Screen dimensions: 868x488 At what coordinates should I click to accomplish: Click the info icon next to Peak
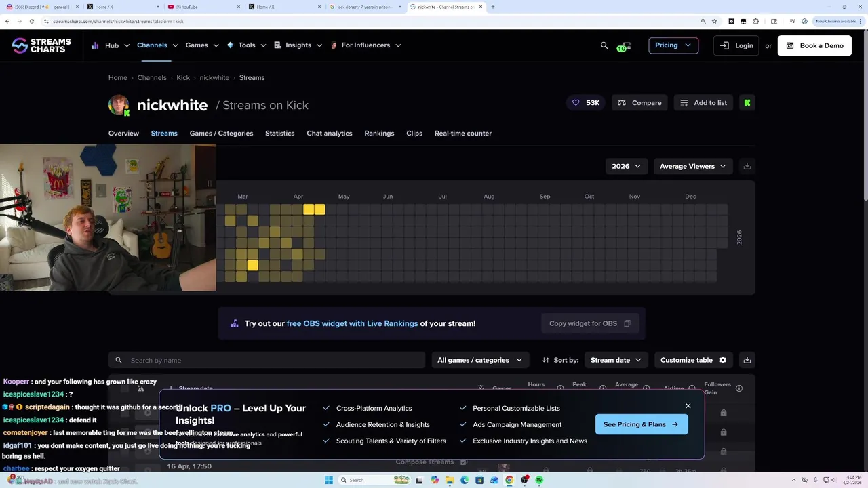coord(603,388)
